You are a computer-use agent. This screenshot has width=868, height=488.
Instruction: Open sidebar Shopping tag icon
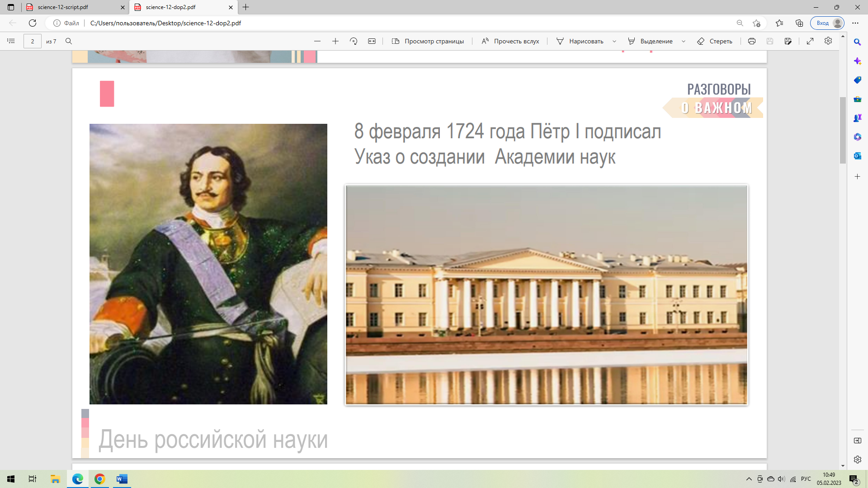pos(857,80)
